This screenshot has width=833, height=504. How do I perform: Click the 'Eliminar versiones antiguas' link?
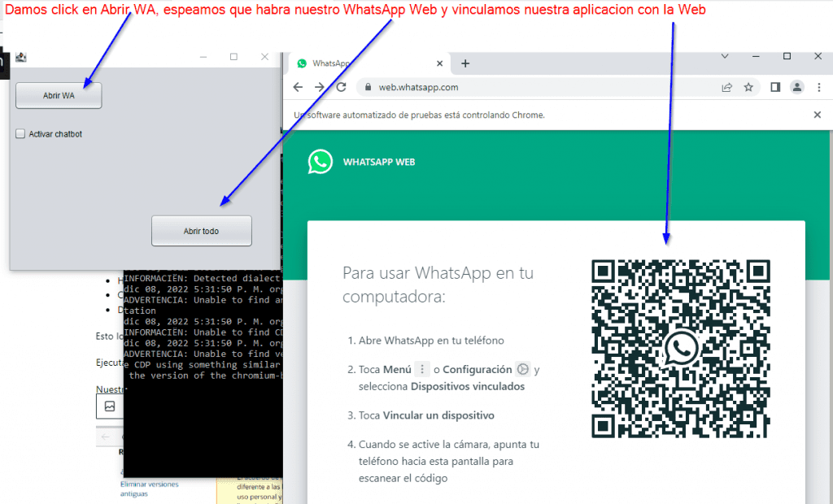(150, 489)
